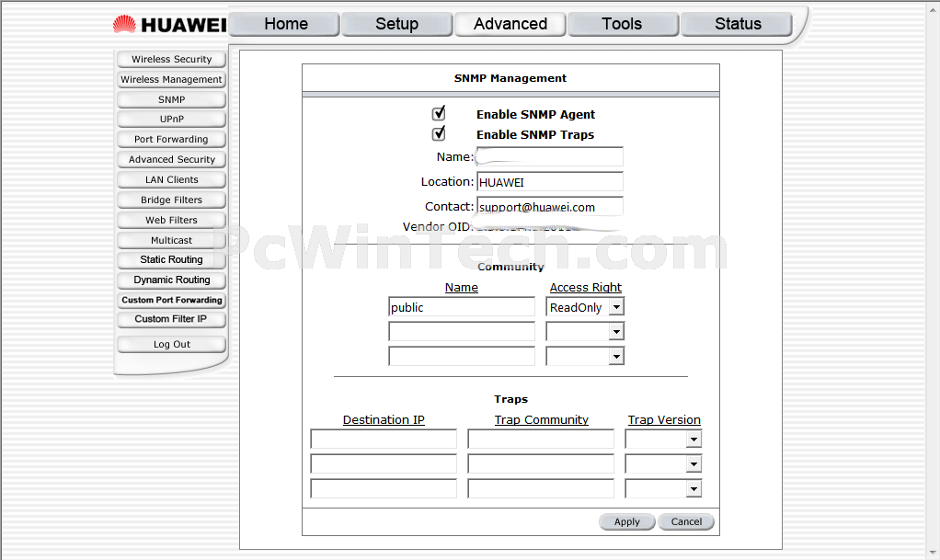Click the page scrollbar down arrow
940x560 pixels.
click(933, 553)
